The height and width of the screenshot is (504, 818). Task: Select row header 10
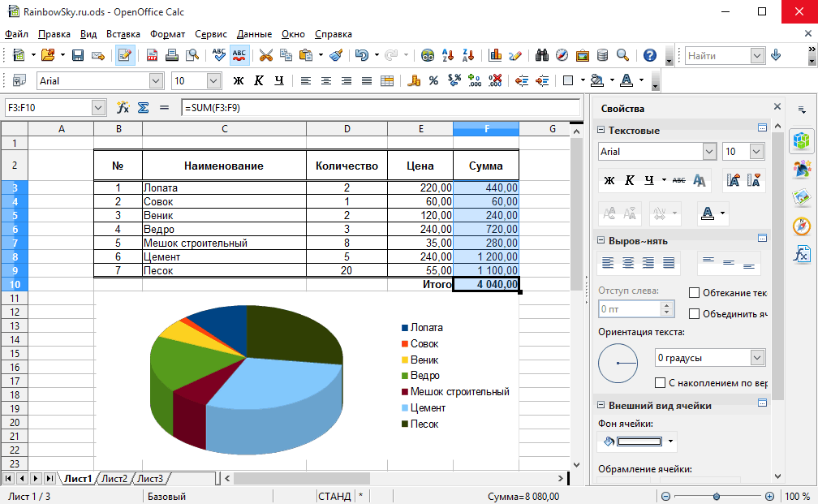15,284
